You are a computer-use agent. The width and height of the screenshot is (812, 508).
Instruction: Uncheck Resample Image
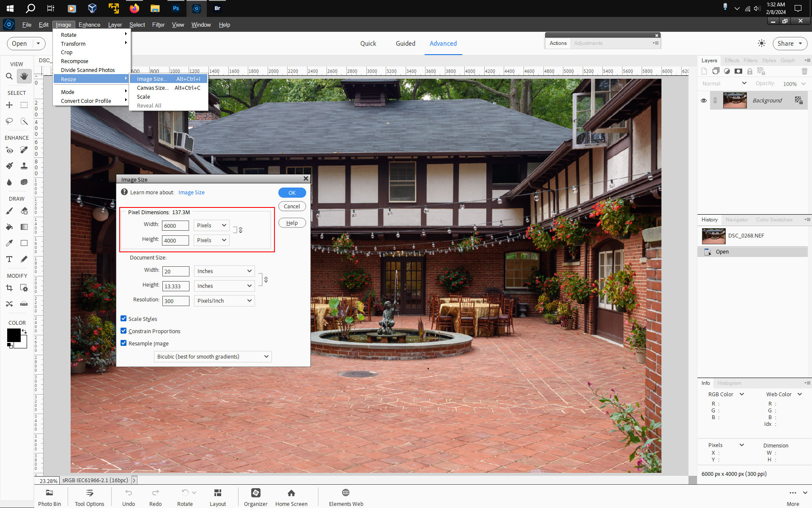coord(123,343)
